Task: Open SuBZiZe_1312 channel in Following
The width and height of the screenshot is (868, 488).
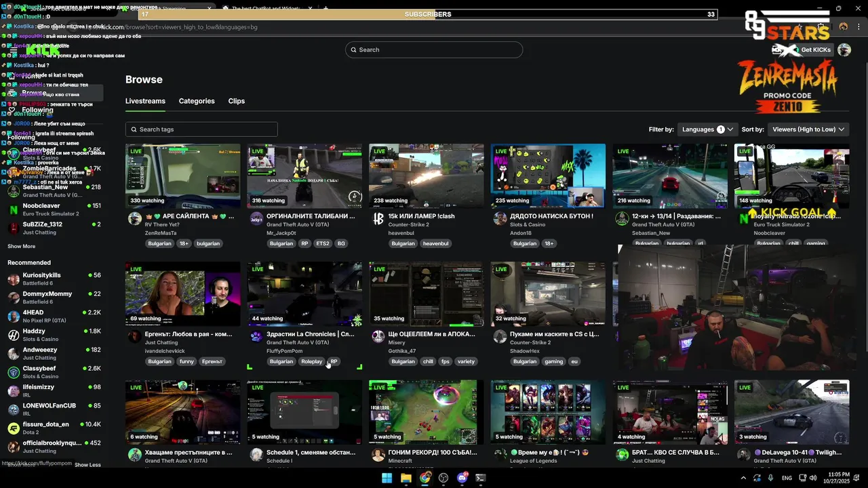Action: (x=54, y=228)
